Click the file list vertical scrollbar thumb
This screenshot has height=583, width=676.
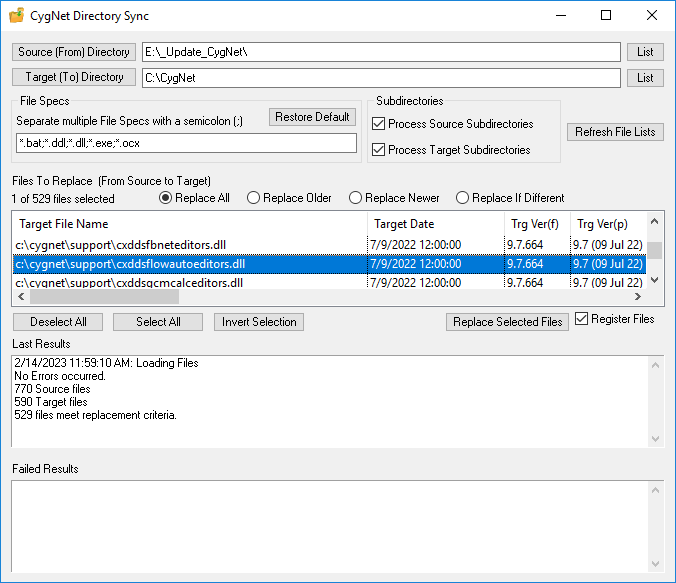654,251
